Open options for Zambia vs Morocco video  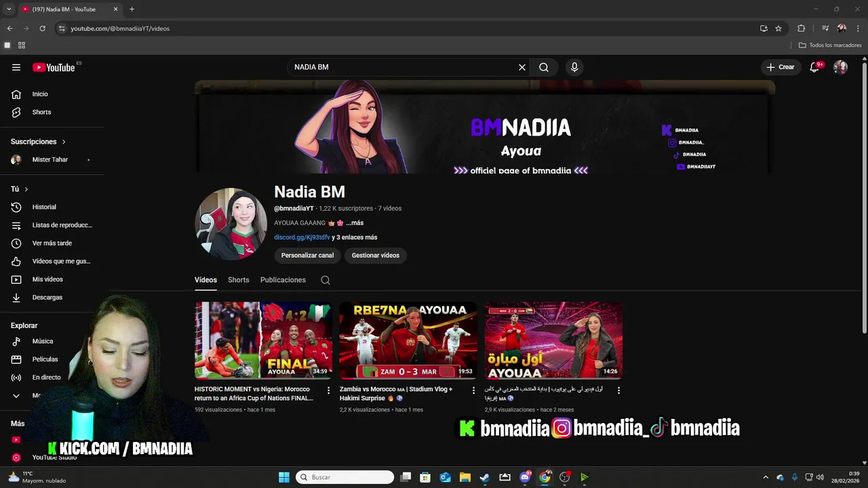click(473, 390)
